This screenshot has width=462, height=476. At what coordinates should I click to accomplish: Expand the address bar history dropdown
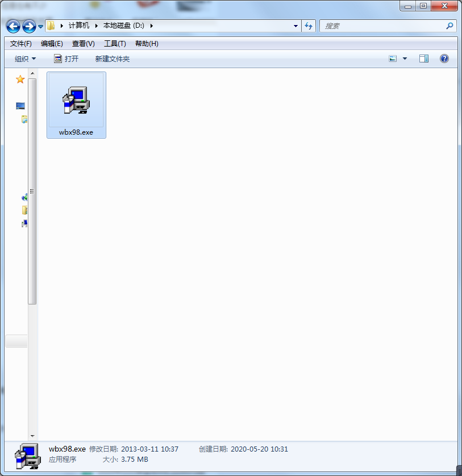click(295, 26)
